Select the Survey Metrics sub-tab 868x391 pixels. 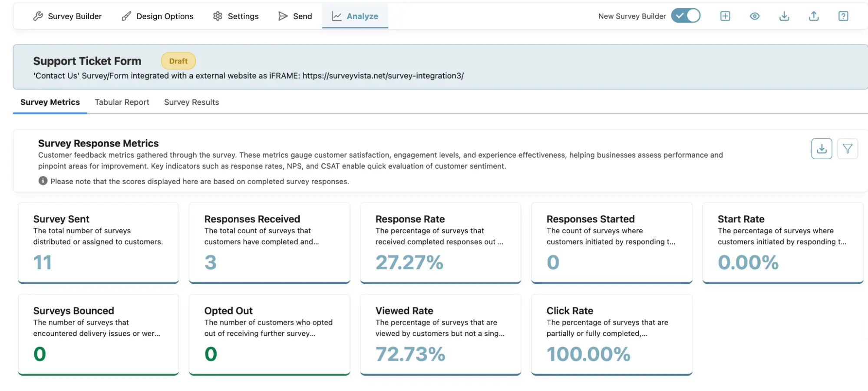coord(50,102)
